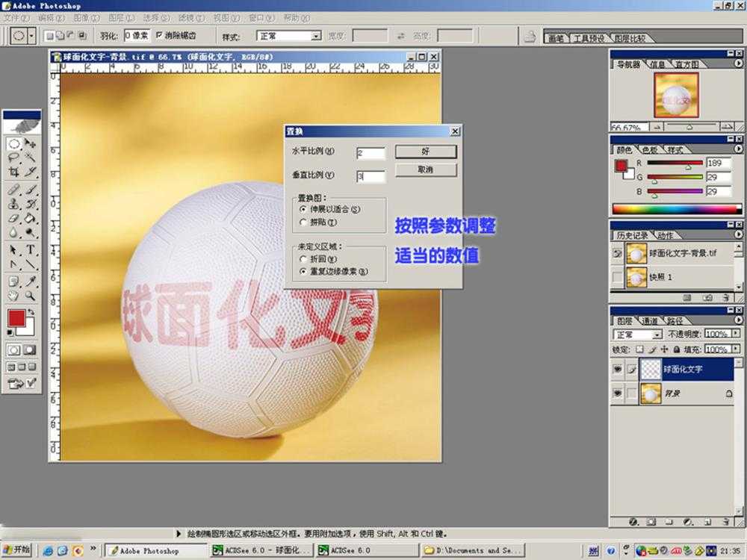
Task: Switch to the 直方图 histogram tab
Action: [687, 64]
